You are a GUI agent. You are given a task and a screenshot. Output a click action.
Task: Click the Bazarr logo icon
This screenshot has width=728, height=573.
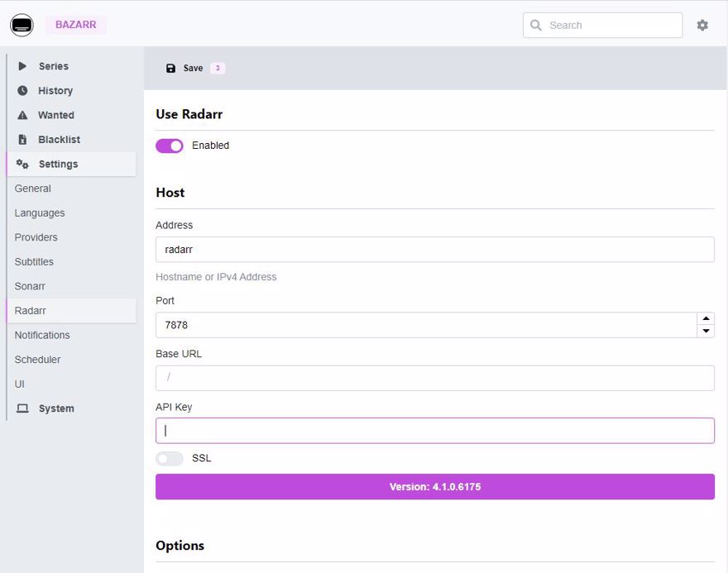[x=22, y=25]
